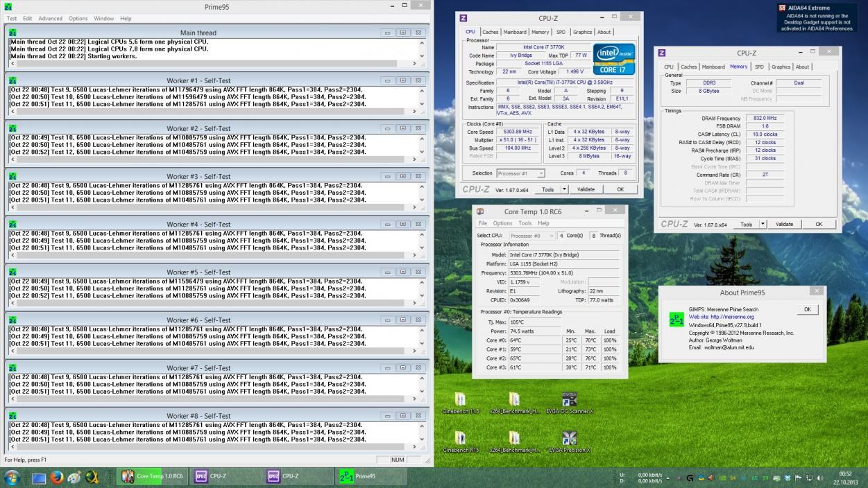The width and height of the screenshot is (868, 488).
Task: Open Core Temp File menu
Action: coord(483,223)
